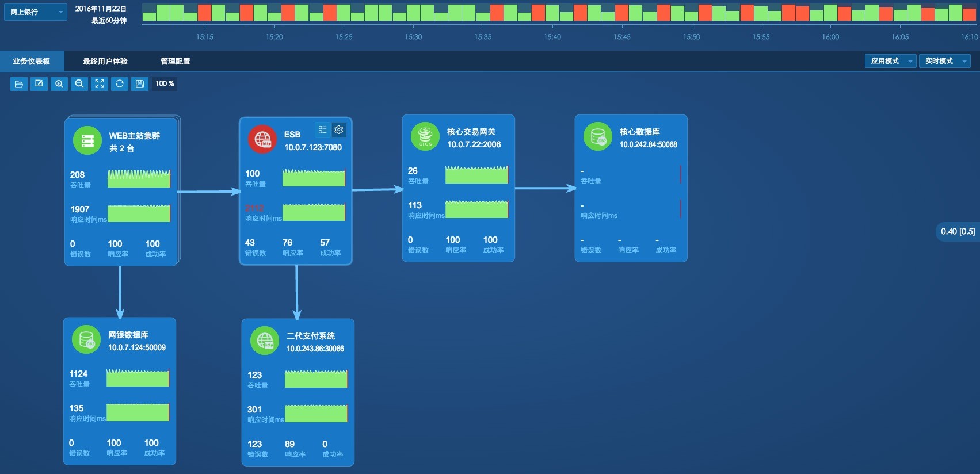This screenshot has width=980, height=474.
Task: Click the 核心交易网关 response time 113
Action: point(415,205)
